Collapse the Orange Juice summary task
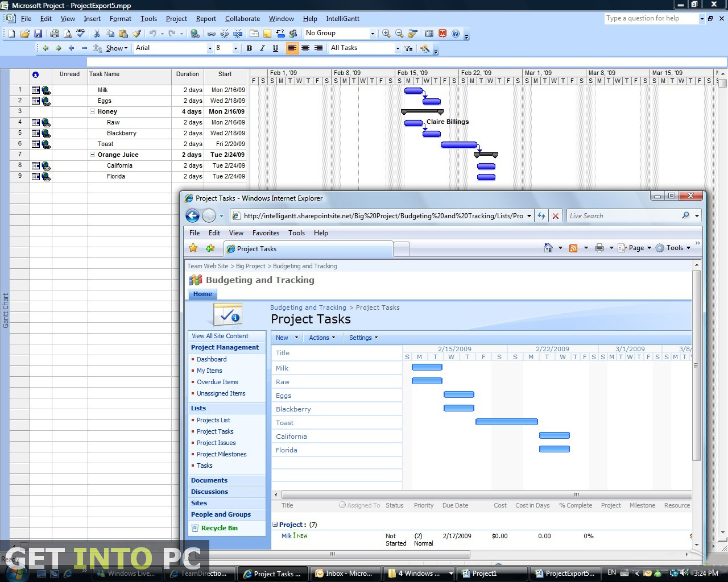Screen dimensions: 728x582 (93, 155)
